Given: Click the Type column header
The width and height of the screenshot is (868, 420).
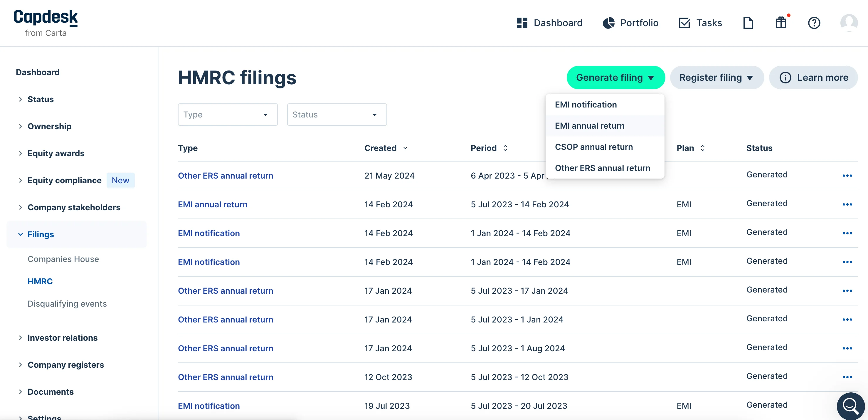Looking at the screenshot, I should [x=188, y=148].
